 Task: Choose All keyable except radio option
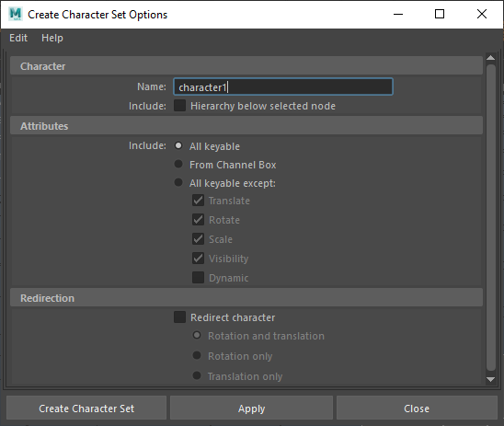pyautogui.click(x=178, y=182)
